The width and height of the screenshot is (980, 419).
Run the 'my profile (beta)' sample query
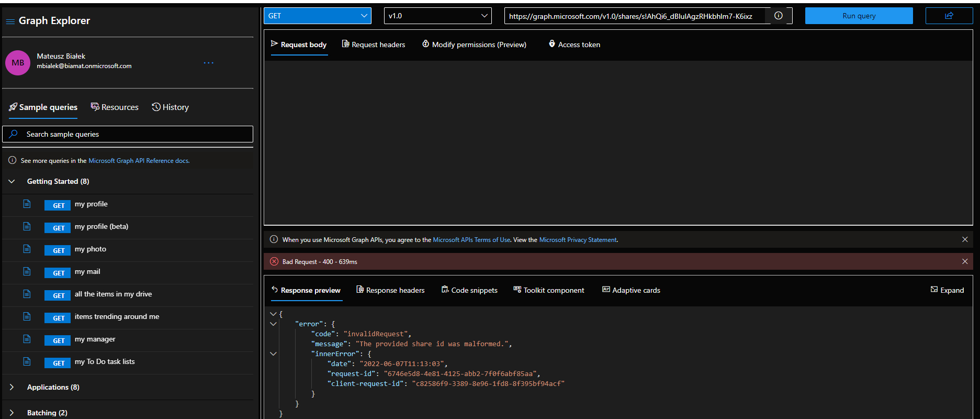[102, 227]
